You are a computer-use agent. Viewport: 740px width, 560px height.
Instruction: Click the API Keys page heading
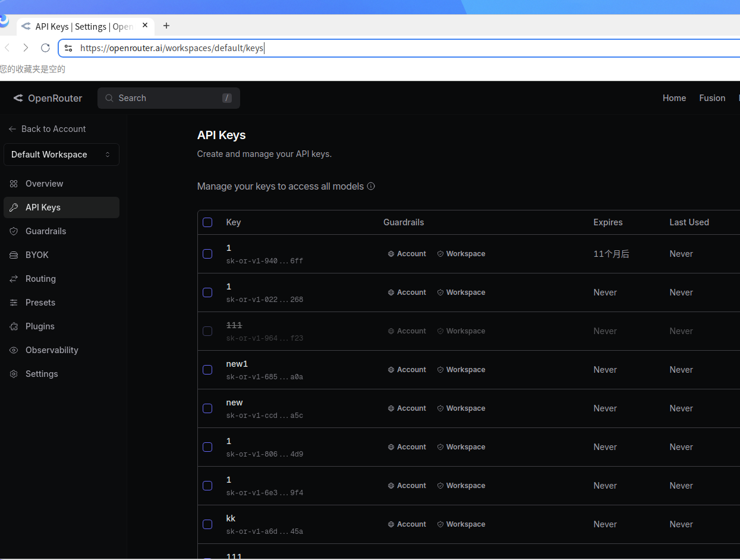pyautogui.click(x=221, y=135)
